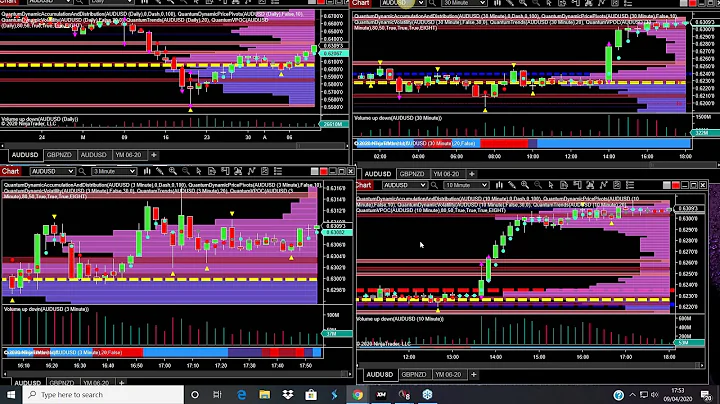Toggle red link button in the 3 Minute chart
The image size is (720, 404).
tap(324, 171)
